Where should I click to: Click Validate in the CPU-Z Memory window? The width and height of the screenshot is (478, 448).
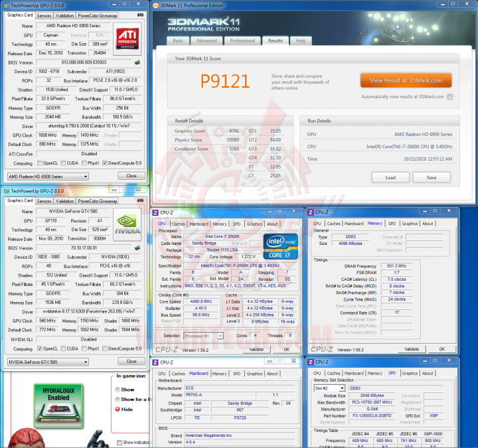click(x=412, y=349)
